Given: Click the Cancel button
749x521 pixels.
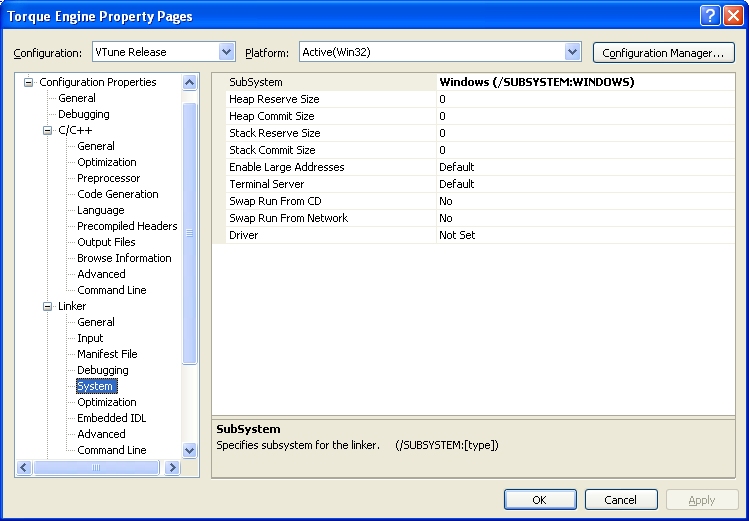Looking at the screenshot, I should [x=620, y=499].
